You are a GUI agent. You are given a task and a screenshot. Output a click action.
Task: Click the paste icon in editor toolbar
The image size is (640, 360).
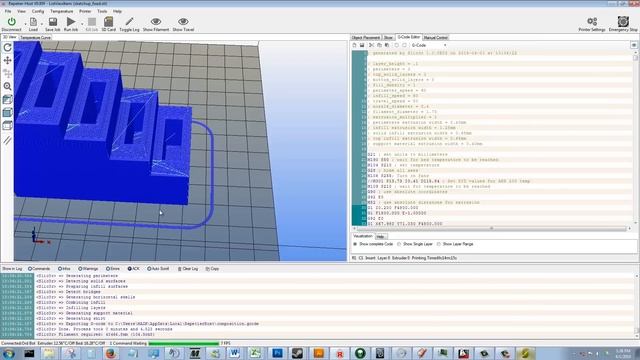(x=387, y=45)
